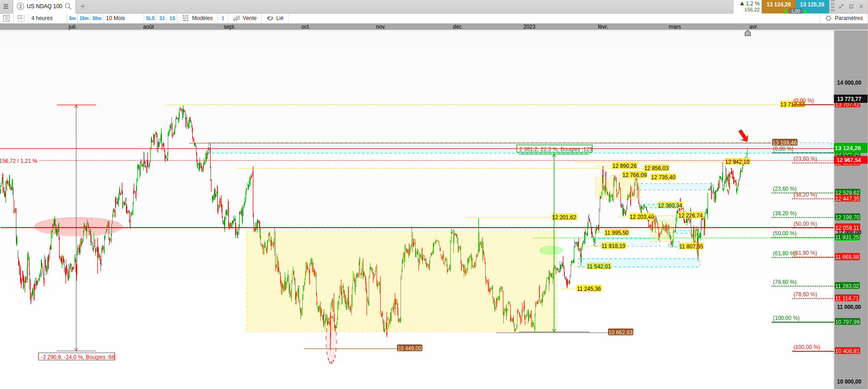Screen dimensions: 868x389
Task: Select the red pink ellipse near 12 058
Action: click(x=79, y=227)
